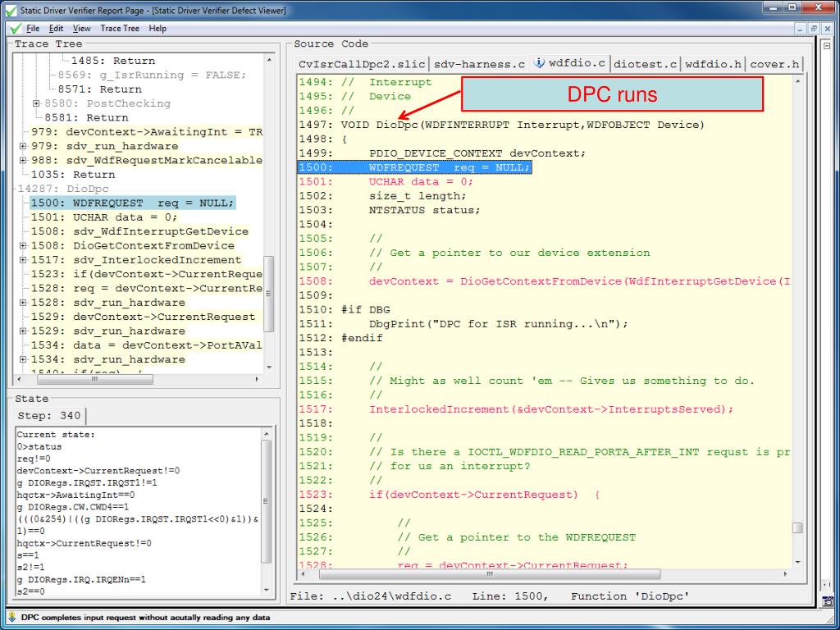
Task: Click the small icon at the bottom right corner
Action: [827, 601]
